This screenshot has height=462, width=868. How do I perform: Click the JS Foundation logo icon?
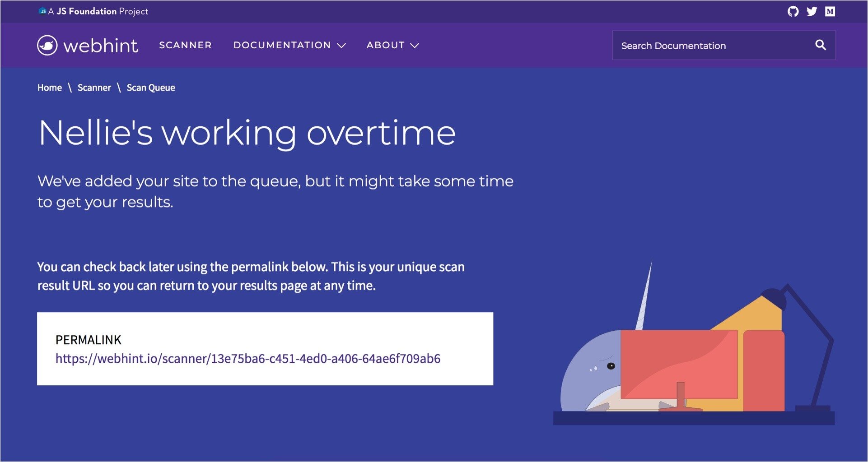coord(42,11)
